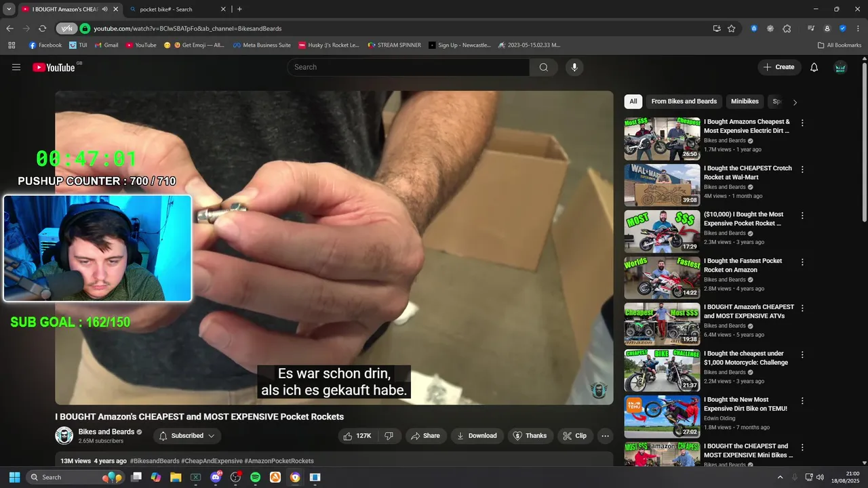Viewport: 868px width, 488px height.
Task: Go back to the previous page
Action: tap(9, 28)
